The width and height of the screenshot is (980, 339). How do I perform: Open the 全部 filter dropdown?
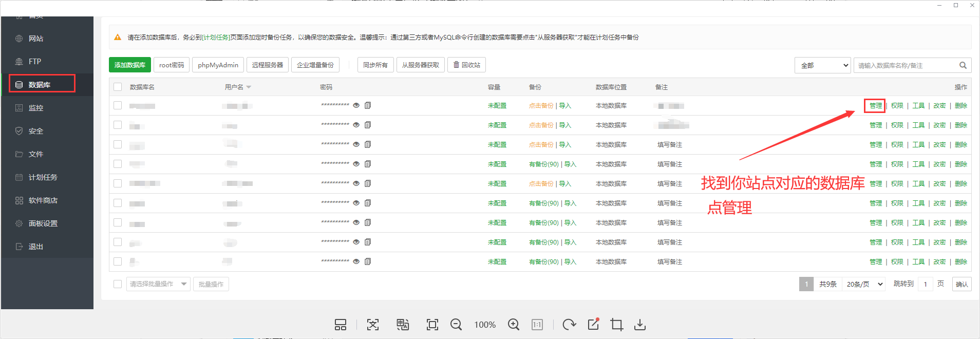pyautogui.click(x=822, y=65)
